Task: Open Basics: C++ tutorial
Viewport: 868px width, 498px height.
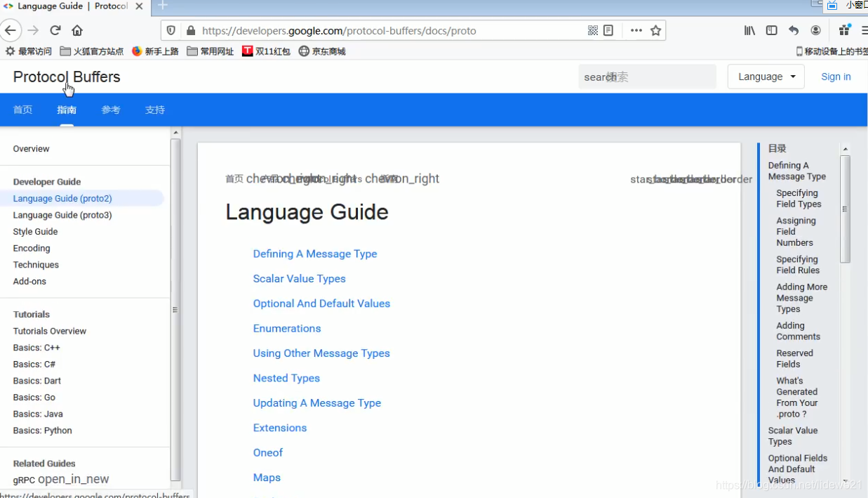Action: point(36,348)
